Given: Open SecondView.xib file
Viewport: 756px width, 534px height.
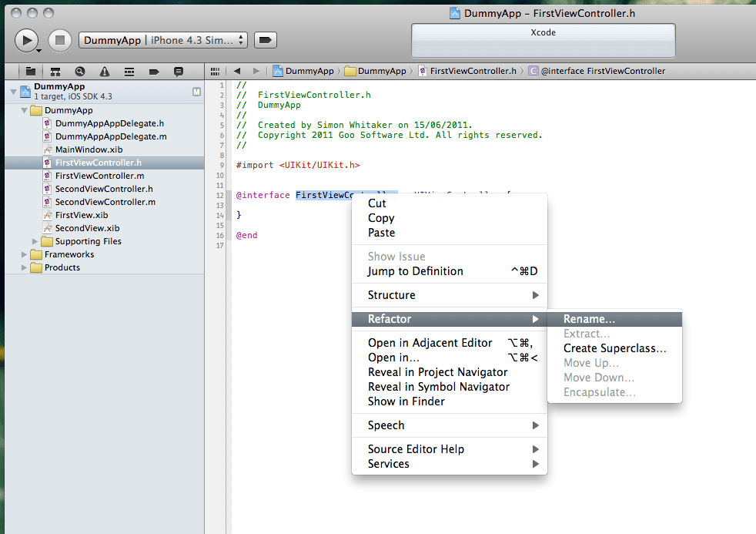Looking at the screenshot, I should coord(104,228).
